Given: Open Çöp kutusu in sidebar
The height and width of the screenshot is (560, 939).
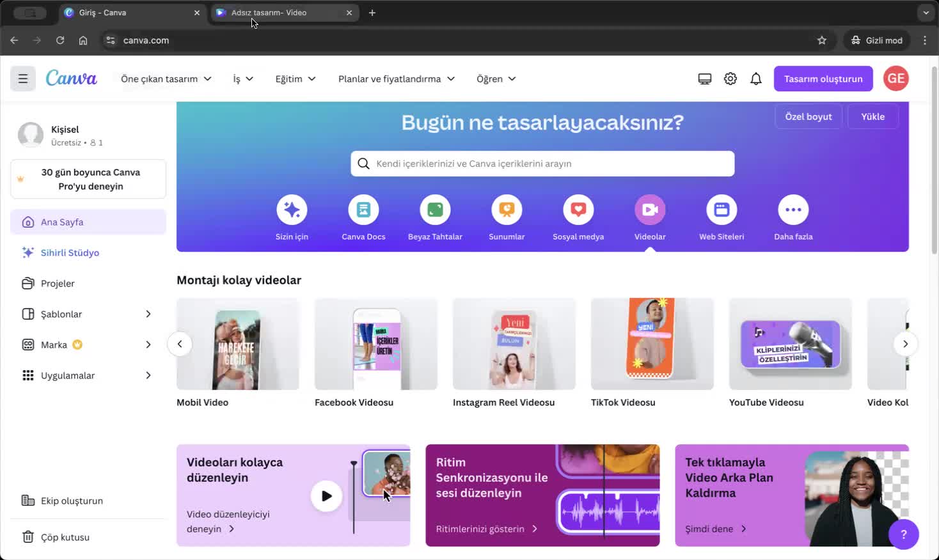Looking at the screenshot, I should [x=88, y=537].
